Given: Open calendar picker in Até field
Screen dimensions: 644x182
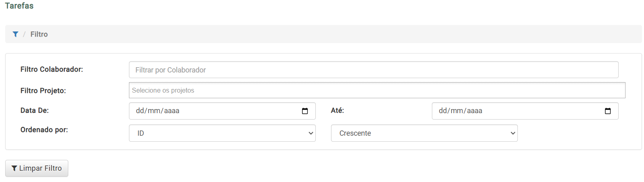Looking at the screenshot, I should 607,111.
